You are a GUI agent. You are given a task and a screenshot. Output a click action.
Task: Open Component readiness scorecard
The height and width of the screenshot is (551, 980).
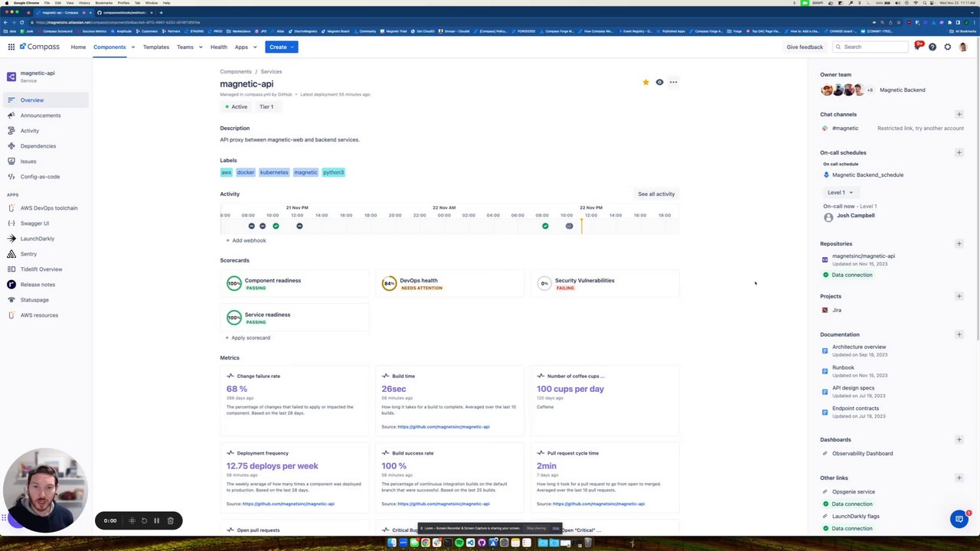point(294,284)
